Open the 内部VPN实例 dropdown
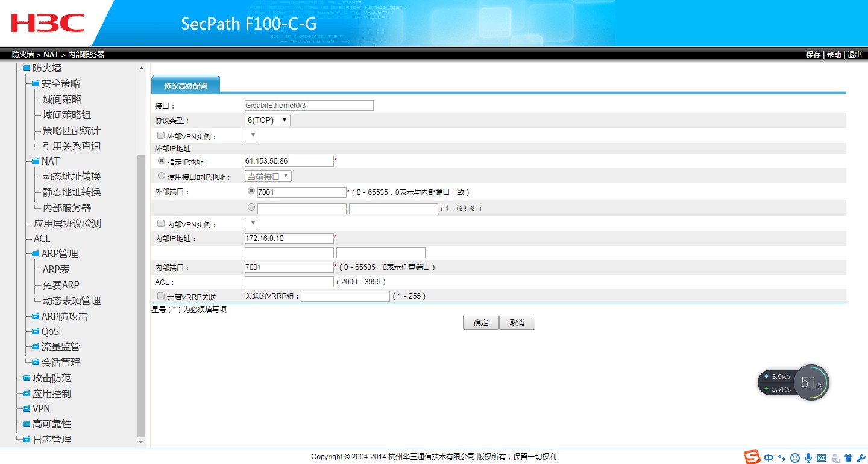The width and height of the screenshot is (868, 464). 252,224
